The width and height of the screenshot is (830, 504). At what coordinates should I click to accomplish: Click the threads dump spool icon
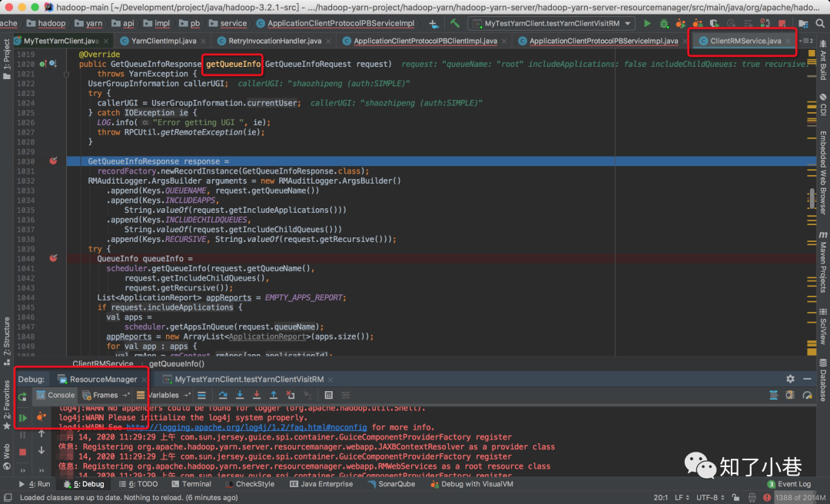(774, 395)
